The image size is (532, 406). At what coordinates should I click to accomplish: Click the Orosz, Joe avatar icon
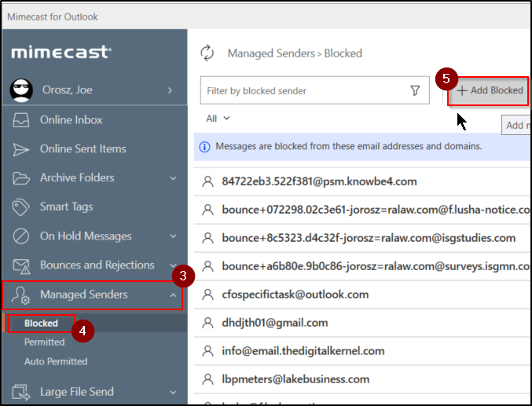click(x=21, y=90)
